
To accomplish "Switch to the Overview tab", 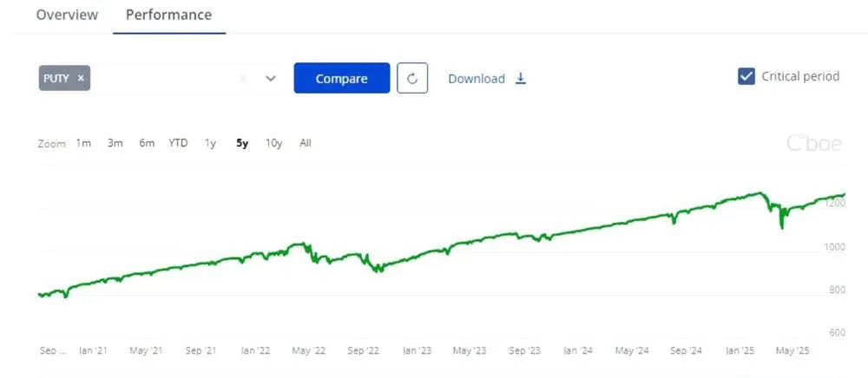I will click(x=68, y=15).
